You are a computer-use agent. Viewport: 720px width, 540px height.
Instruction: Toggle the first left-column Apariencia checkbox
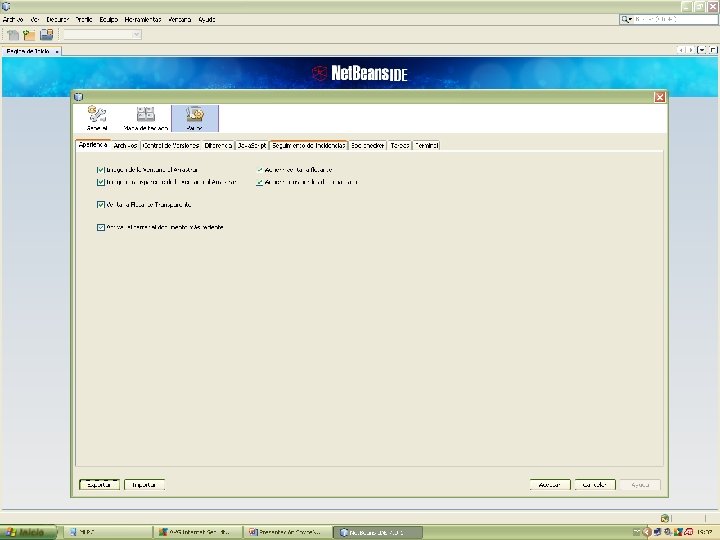pos(101,170)
